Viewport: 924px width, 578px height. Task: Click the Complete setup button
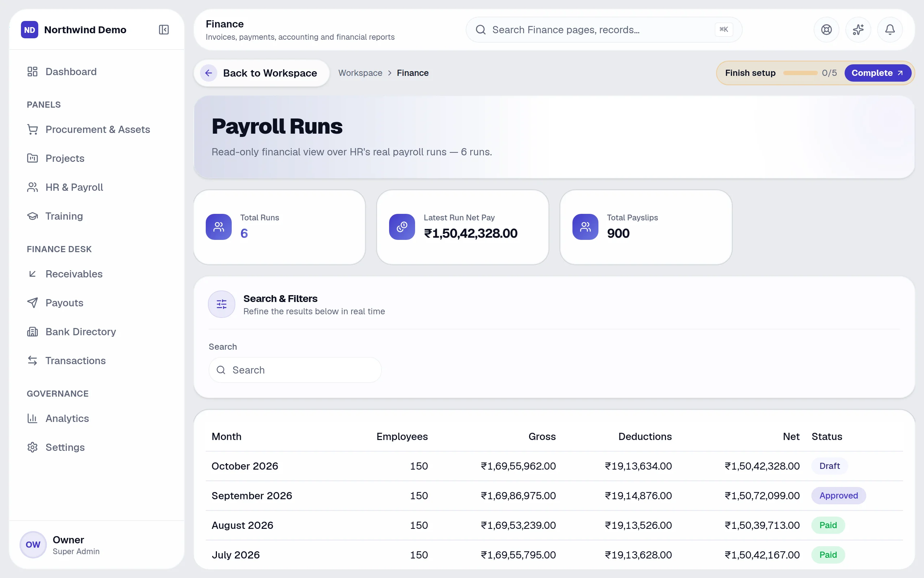click(x=877, y=73)
